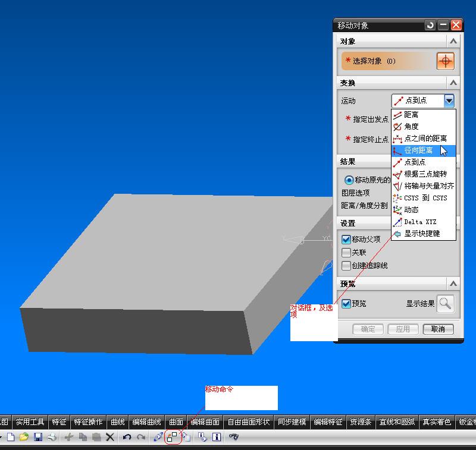Close the 移动对象 dialog
Image resolution: width=476 pixels, height=450 pixels.
456,25
